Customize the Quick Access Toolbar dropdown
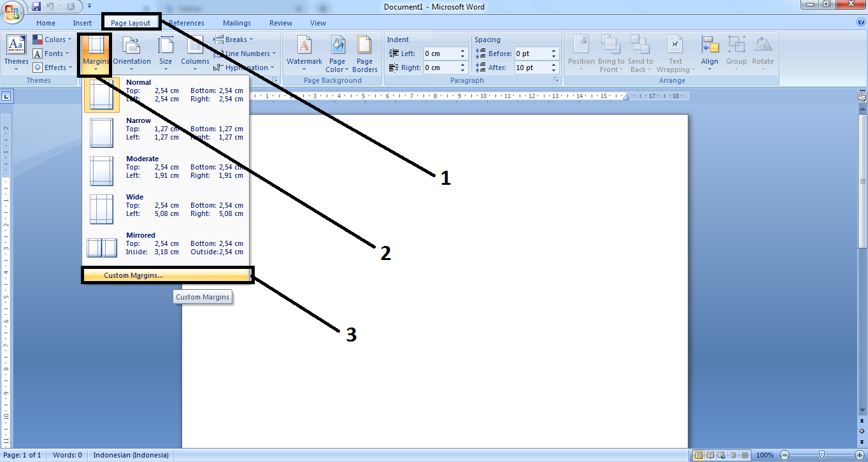This screenshot has width=868, height=462. tap(89, 6)
